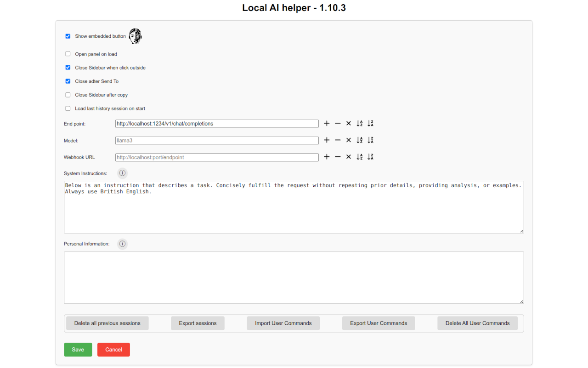Click the info icon next to Personal Information

click(x=122, y=244)
